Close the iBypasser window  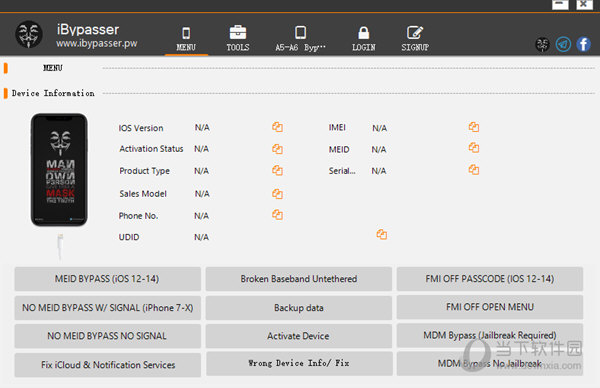coord(584,5)
